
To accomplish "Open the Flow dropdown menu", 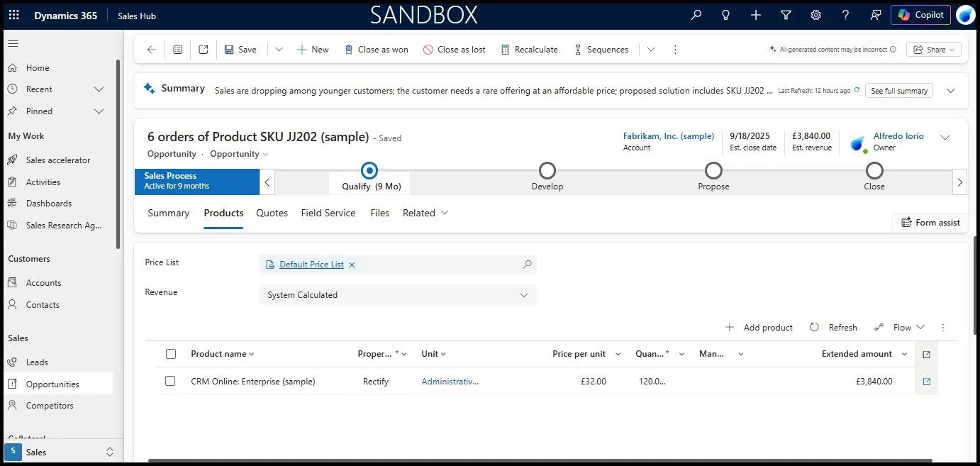I will (x=899, y=328).
